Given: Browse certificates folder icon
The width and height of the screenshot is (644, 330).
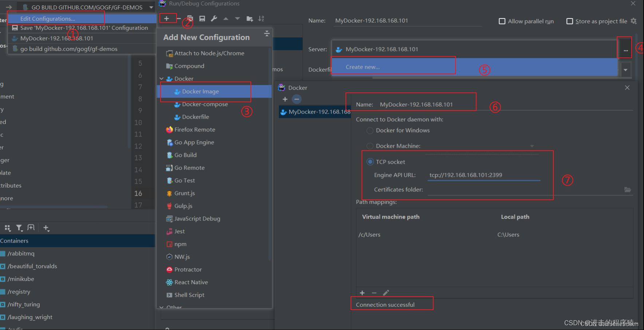Looking at the screenshot, I should pyautogui.click(x=628, y=190).
